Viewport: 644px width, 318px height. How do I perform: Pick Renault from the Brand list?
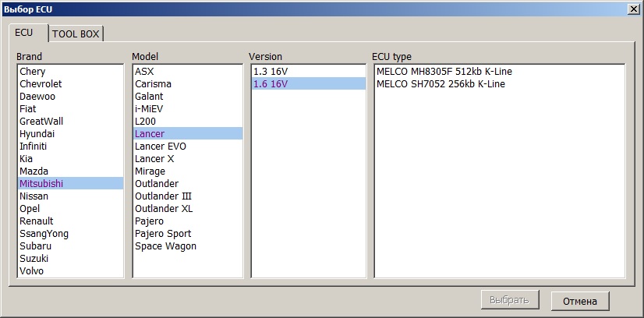70,221
